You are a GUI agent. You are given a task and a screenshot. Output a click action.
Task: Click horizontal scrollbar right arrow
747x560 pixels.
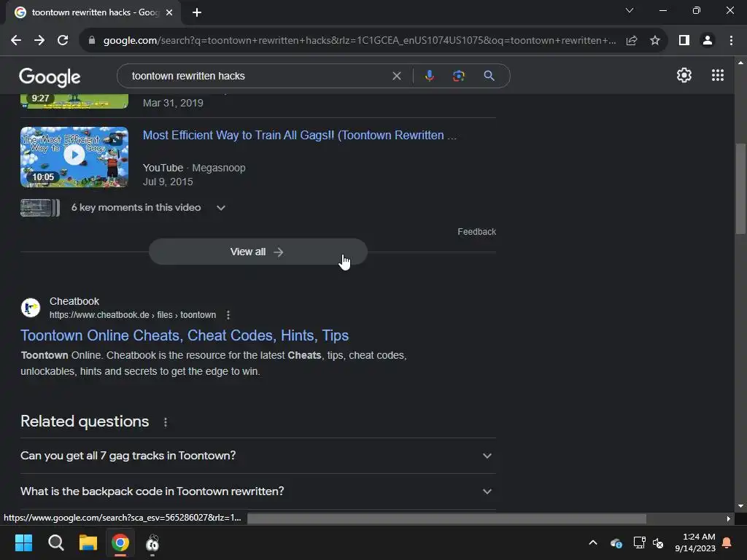[728, 518]
